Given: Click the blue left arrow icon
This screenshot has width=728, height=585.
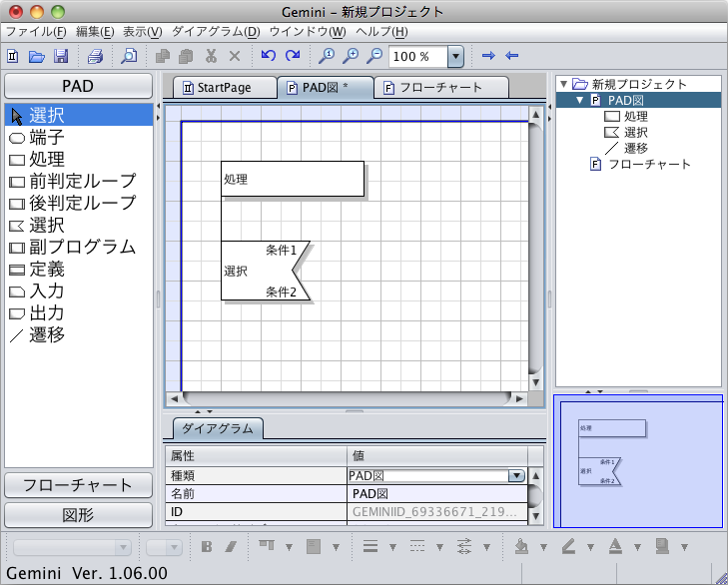Looking at the screenshot, I should [x=511, y=56].
